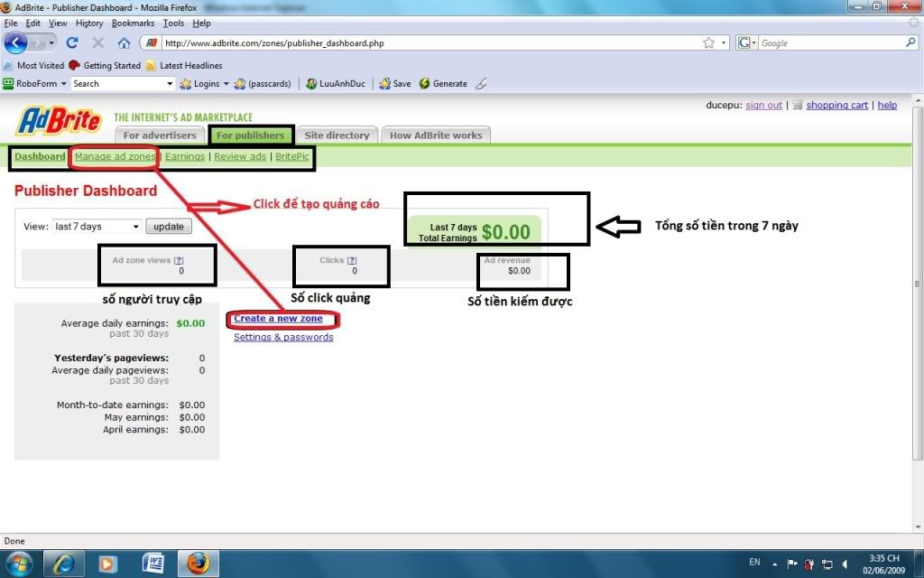Click Ad zone views help [?] link
The width and height of the screenshot is (924, 578).
click(179, 260)
